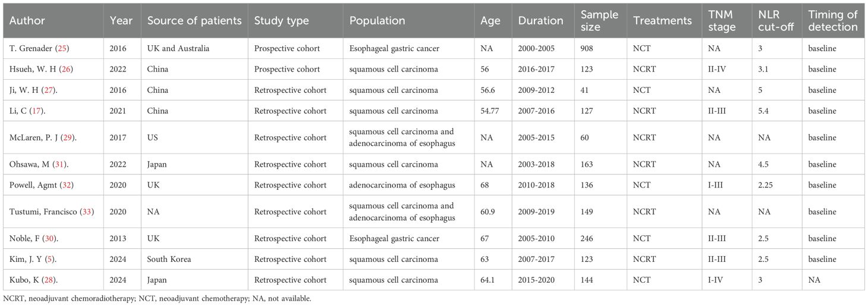Image resolution: width=868 pixels, height=306 pixels.
Task: Select the Study type column header
Action: [282, 21]
